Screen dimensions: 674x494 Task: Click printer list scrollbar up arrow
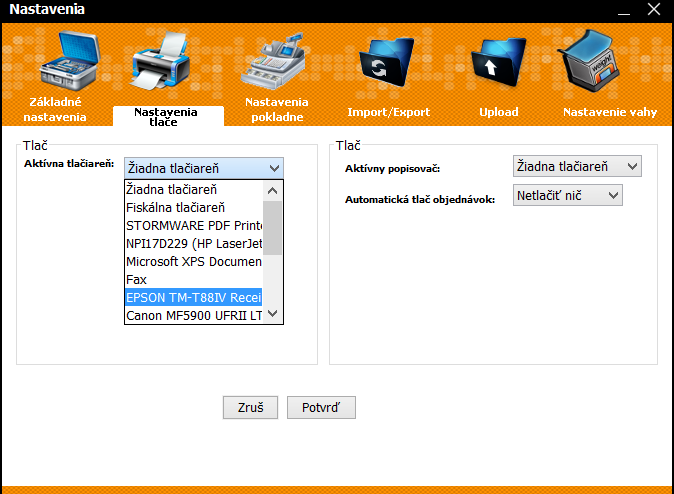click(273, 190)
